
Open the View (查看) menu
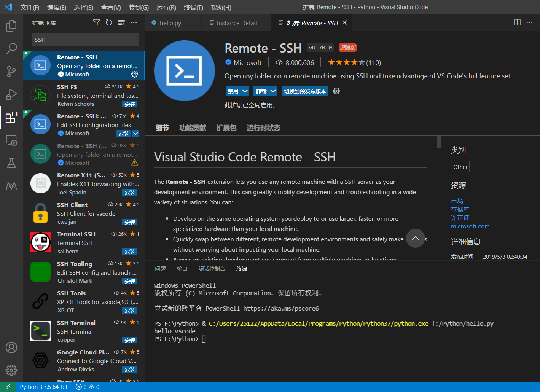[111, 7]
